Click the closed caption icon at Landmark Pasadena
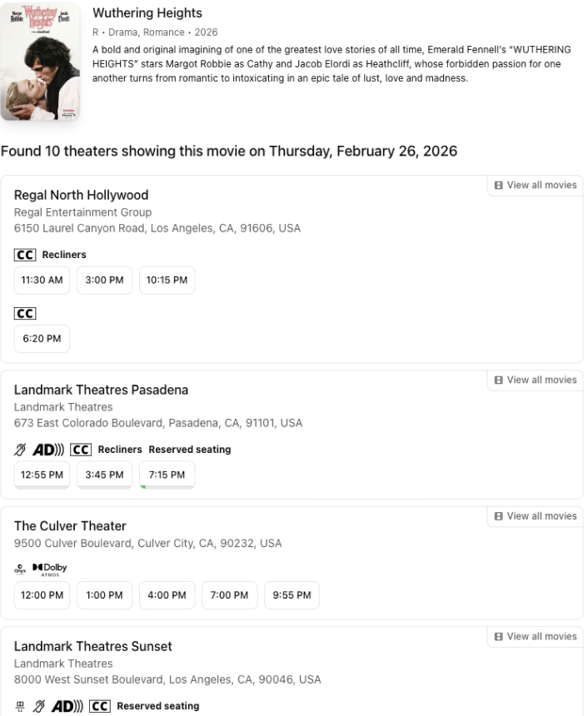 coord(81,450)
